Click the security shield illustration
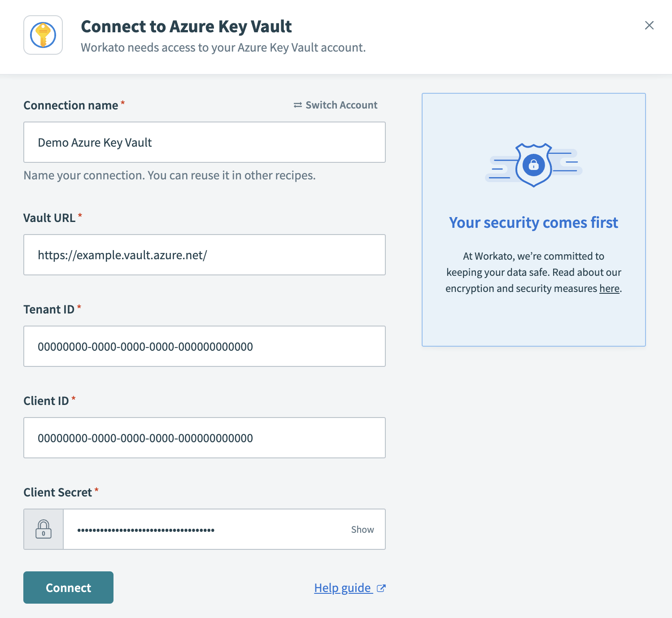The image size is (672, 618). point(533,165)
